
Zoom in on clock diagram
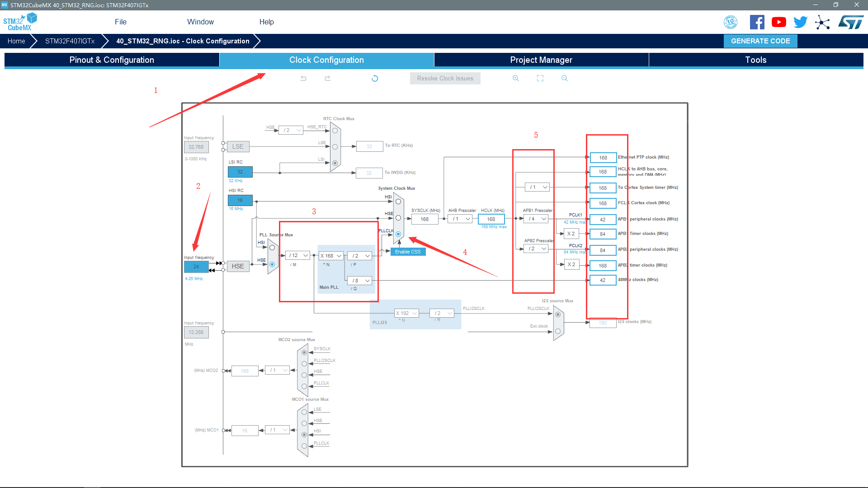[x=515, y=78]
